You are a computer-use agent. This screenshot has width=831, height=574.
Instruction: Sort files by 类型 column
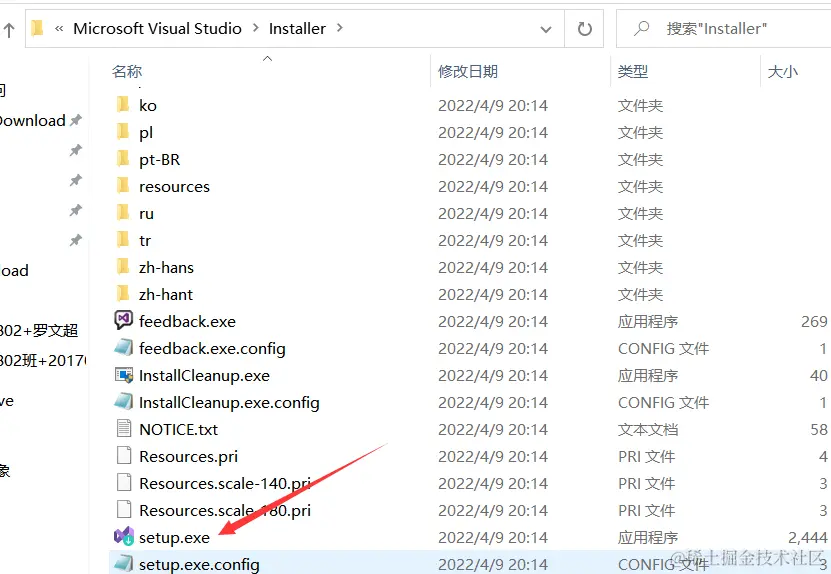(633, 71)
